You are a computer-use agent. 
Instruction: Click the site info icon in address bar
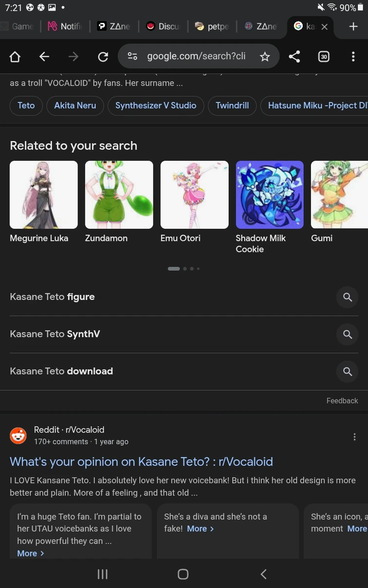click(x=132, y=56)
